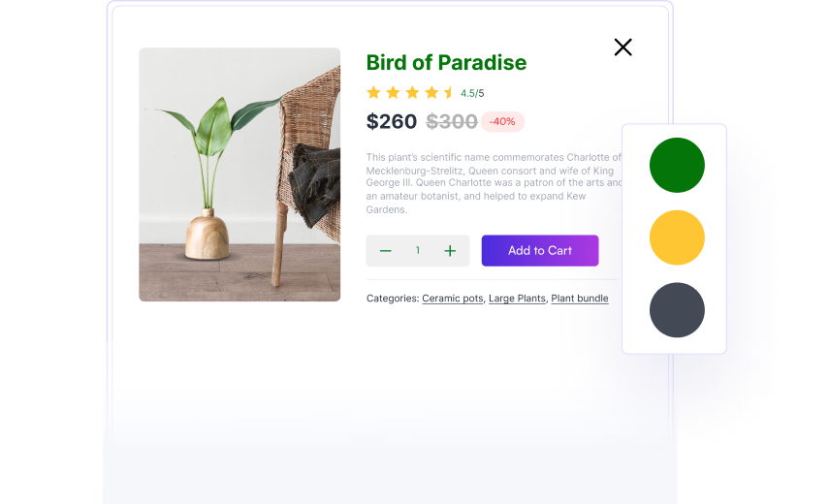Click the fourth rating star
The image size is (830, 504).
[x=431, y=93]
